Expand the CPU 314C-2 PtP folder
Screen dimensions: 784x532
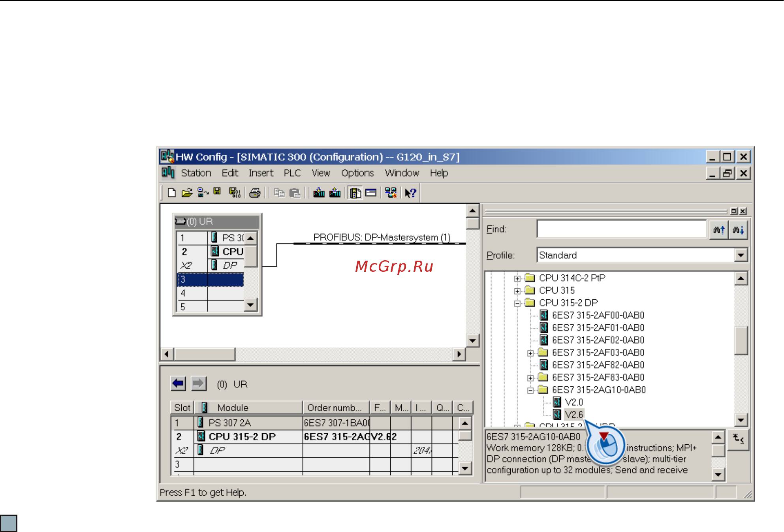tap(517, 278)
